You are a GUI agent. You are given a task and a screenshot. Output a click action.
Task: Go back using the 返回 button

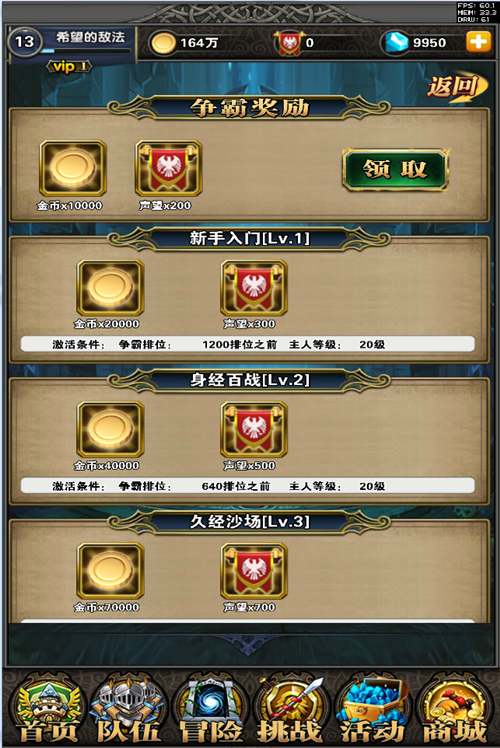click(x=456, y=88)
